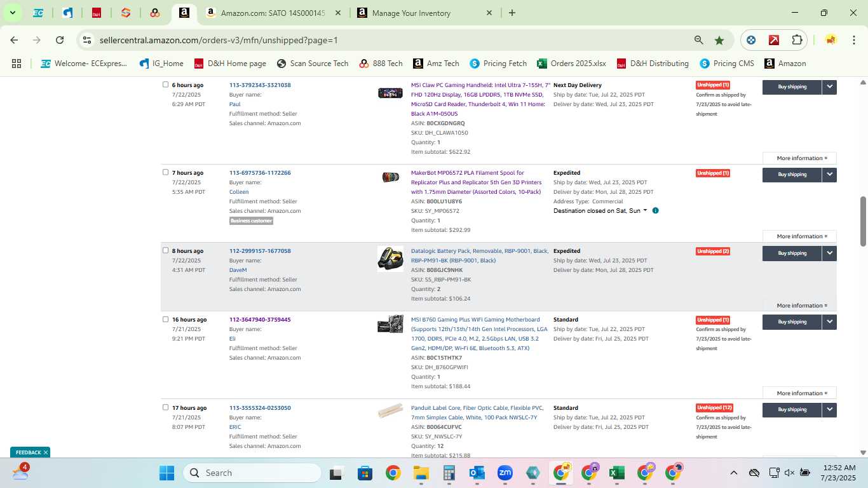Open the Amz Tech bookmark
Viewport: 868px width, 488px height.
[x=436, y=64]
